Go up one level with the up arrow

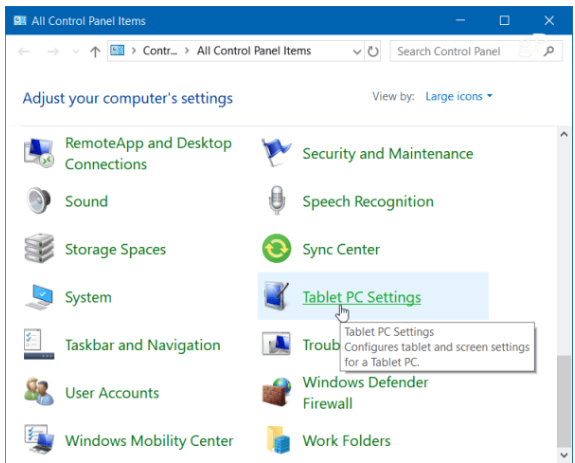(95, 51)
